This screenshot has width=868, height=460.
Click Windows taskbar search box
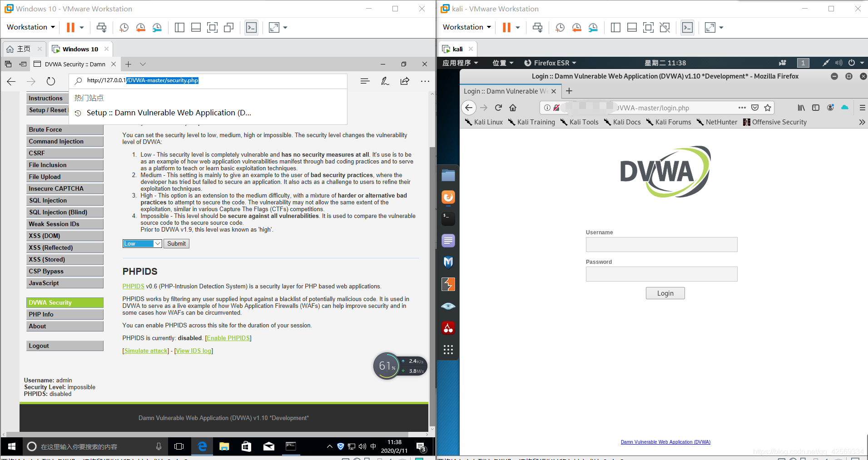[x=95, y=446]
